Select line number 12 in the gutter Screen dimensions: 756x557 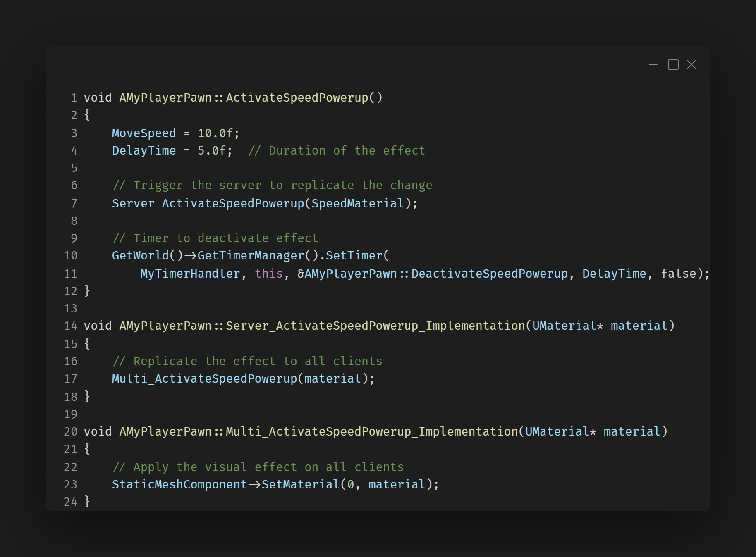pyautogui.click(x=71, y=291)
